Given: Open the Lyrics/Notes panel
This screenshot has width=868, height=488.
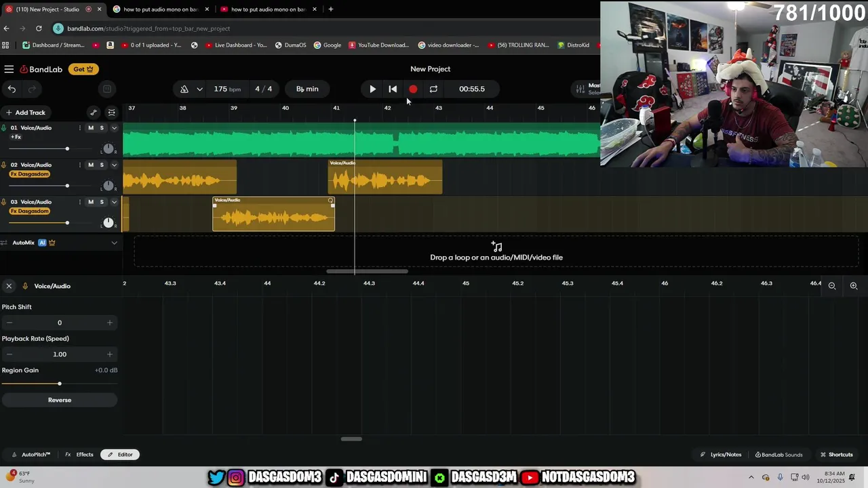Looking at the screenshot, I should (721, 455).
